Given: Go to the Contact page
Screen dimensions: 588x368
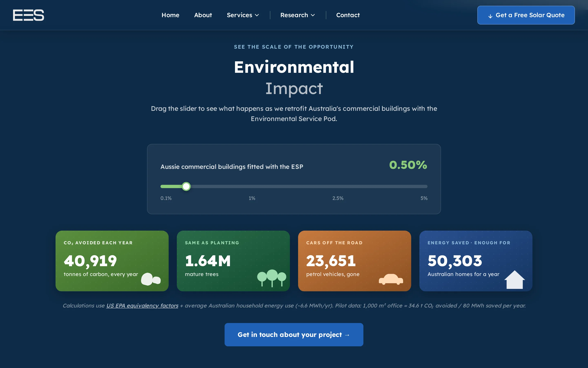Looking at the screenshot, I should [x=348, y=15].
